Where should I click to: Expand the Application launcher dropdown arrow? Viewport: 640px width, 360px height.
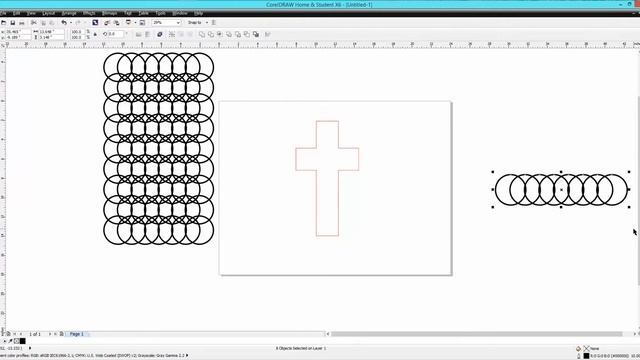tap(135, 23)
